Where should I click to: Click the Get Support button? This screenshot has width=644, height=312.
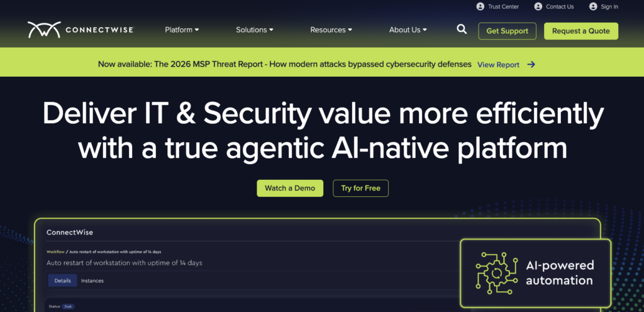click(x=508, y=31)
